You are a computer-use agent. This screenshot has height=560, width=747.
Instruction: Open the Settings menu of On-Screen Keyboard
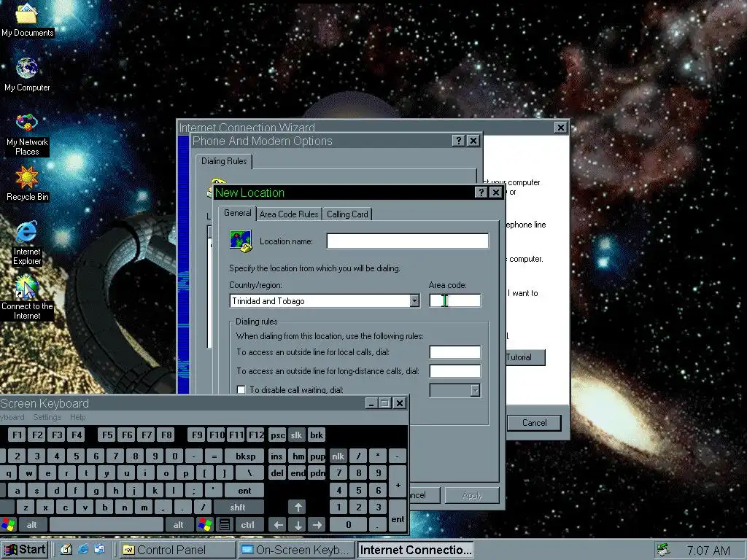(x=47, y=417)
